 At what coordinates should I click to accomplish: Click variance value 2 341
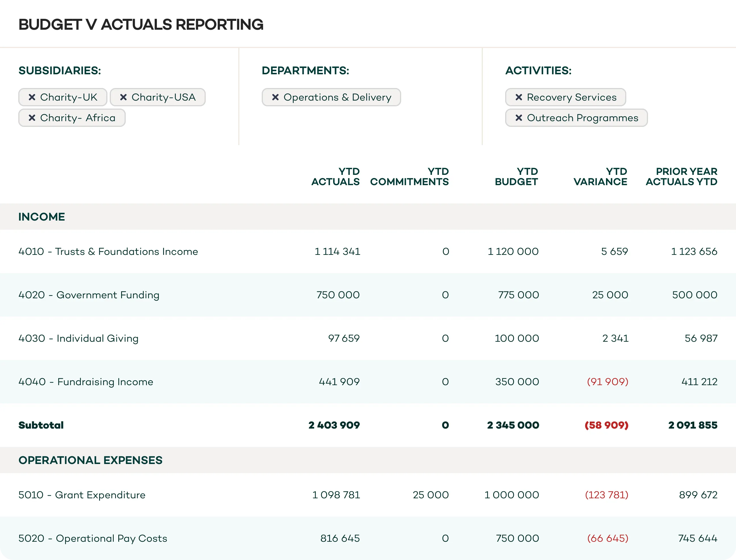[615, 338]
